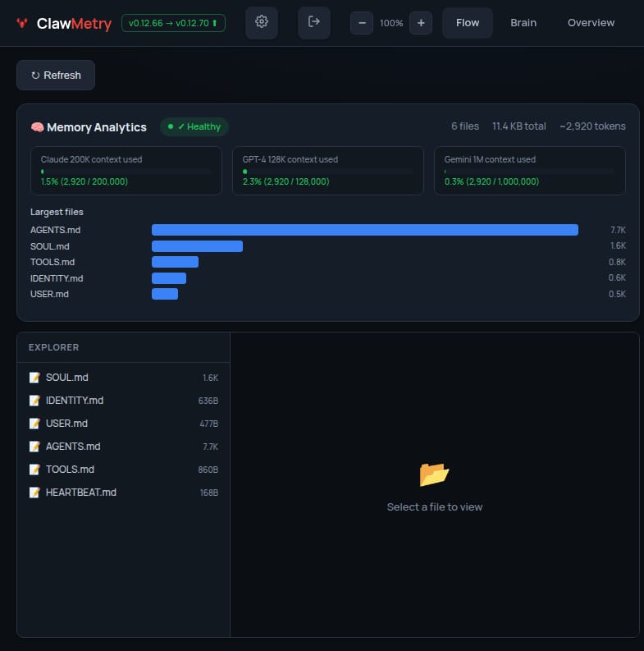
Task: Click the logout arrow icon
Action: (x=313, y=22)
